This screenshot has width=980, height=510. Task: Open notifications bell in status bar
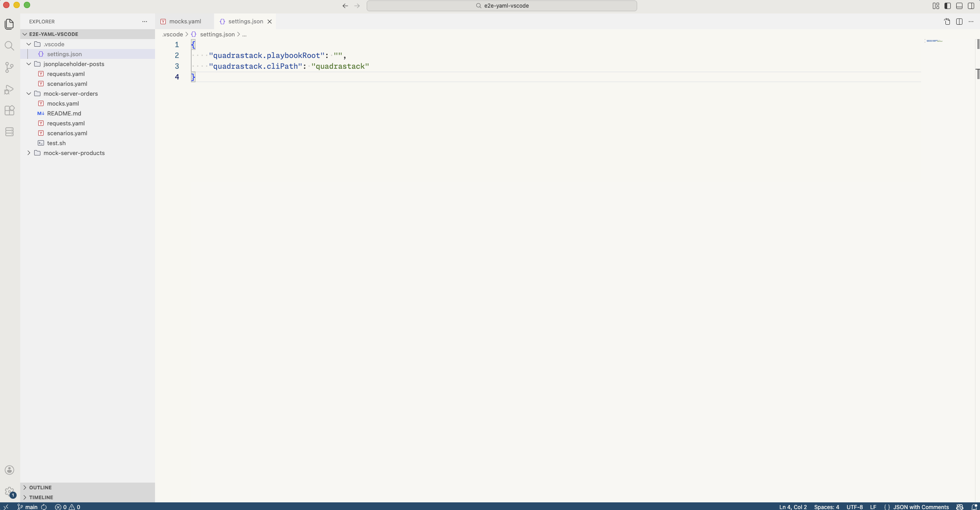974,507
